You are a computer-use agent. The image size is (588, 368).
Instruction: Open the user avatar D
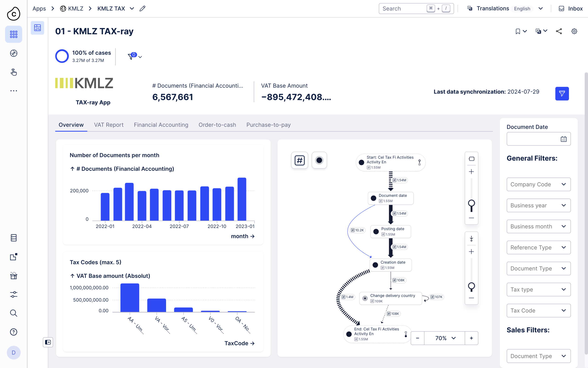coord(14,353)
